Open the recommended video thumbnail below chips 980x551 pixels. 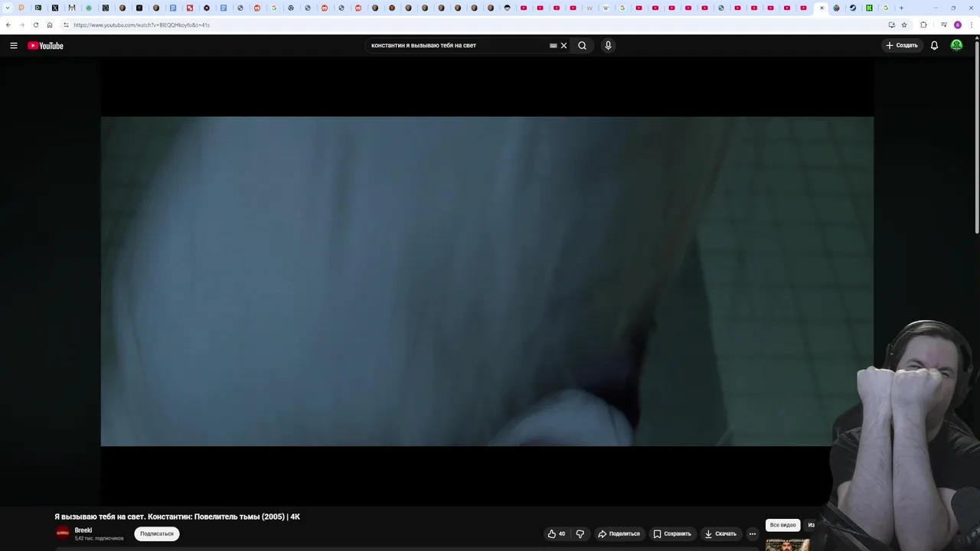[788, 545]
